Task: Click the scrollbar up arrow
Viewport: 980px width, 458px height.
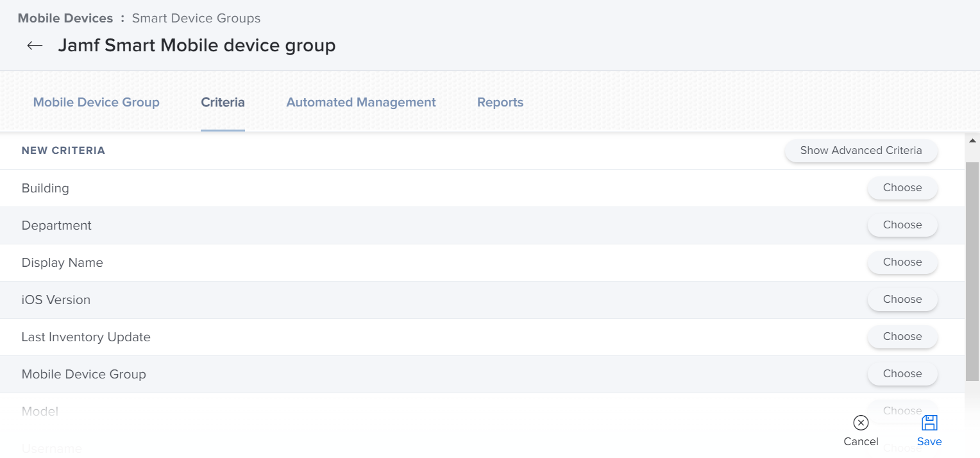Action: point(972,140)
